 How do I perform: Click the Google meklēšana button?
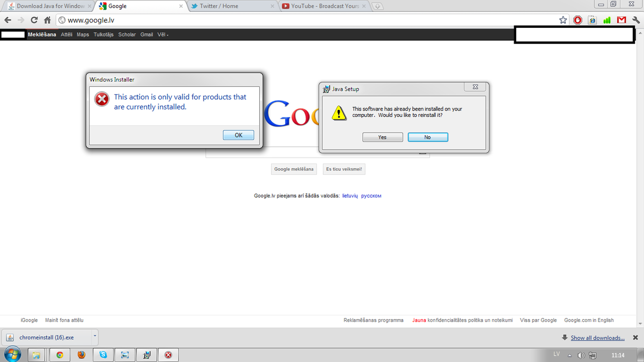[x=294, y=169]
